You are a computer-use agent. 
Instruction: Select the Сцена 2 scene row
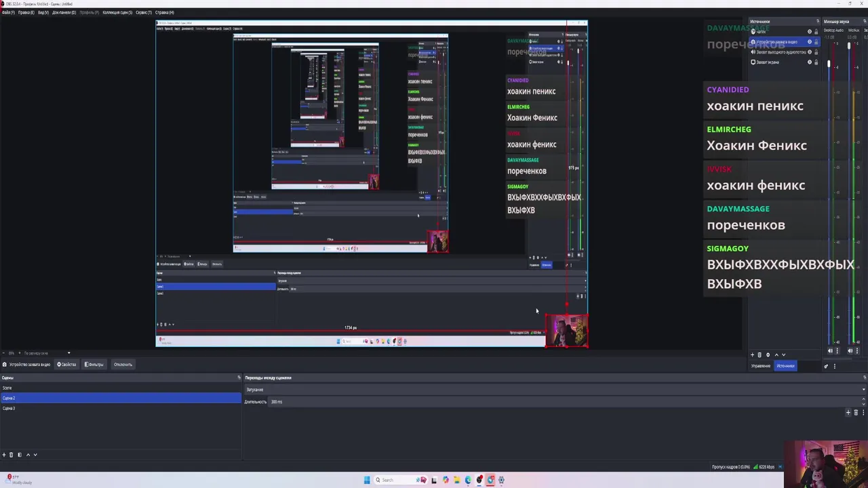pyautogui.click(x=121, y=398)
